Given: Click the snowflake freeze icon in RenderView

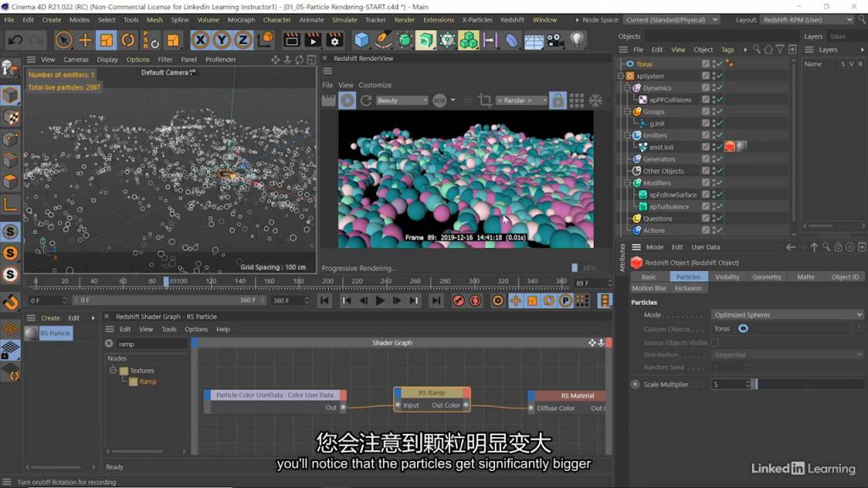Looking at the screenshot, I should (x=596, y=101).
